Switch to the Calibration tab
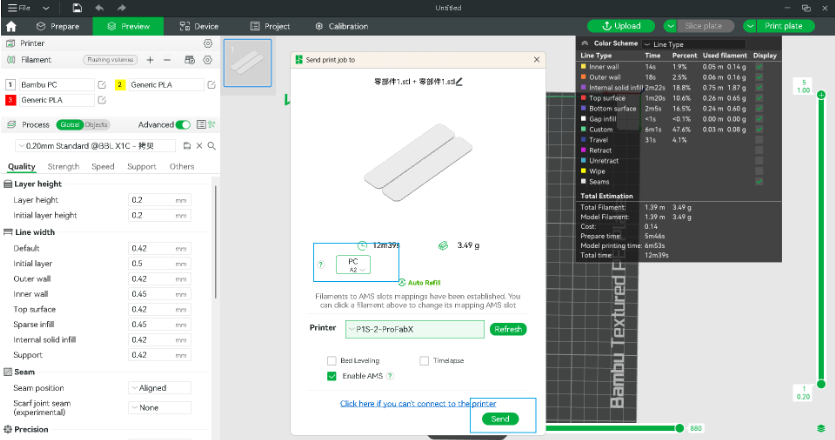The height and width of the screenshot is (440, 835). 342,26
